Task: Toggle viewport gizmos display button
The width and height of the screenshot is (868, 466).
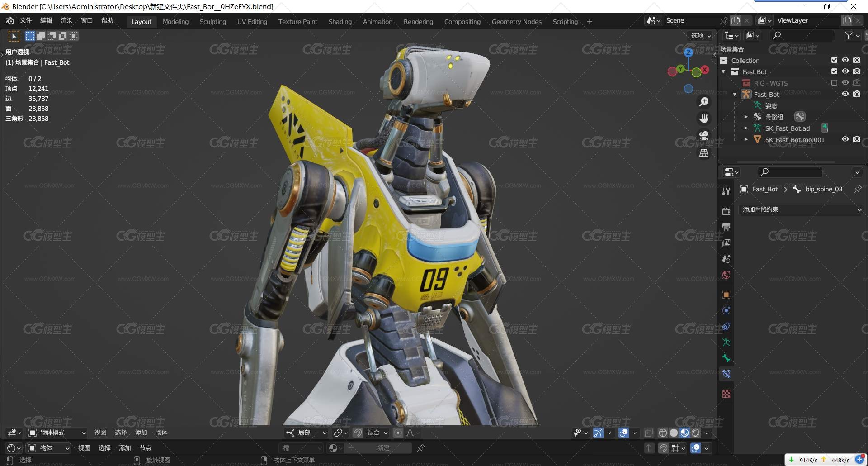Action: click(598, 433)
